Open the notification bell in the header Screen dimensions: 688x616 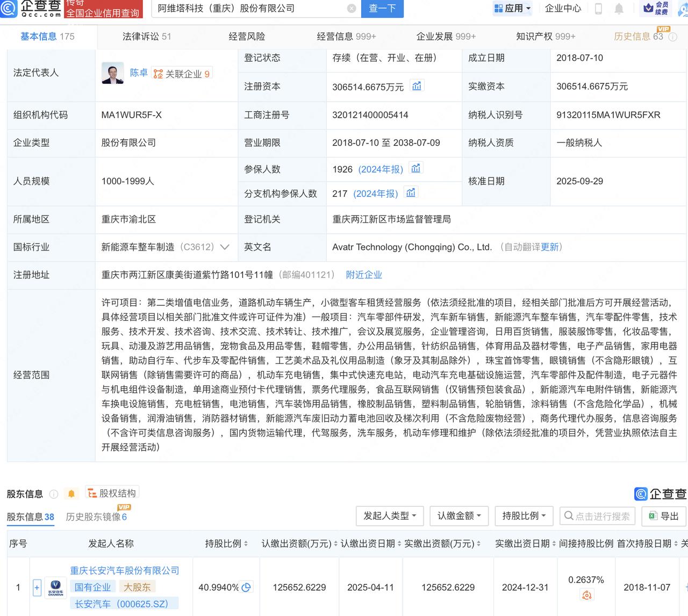(x=619, y=9)
